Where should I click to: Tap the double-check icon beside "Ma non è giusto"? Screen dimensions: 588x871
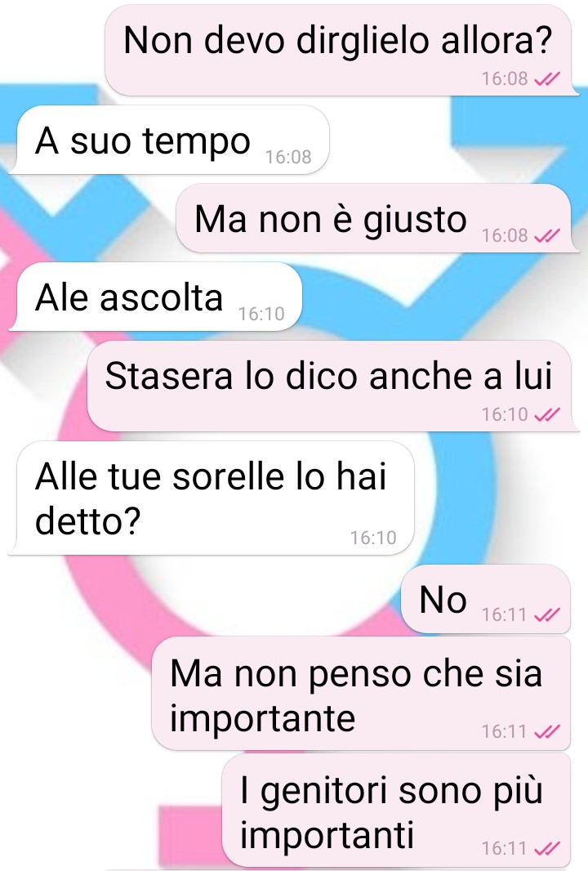tap(547, 236)
